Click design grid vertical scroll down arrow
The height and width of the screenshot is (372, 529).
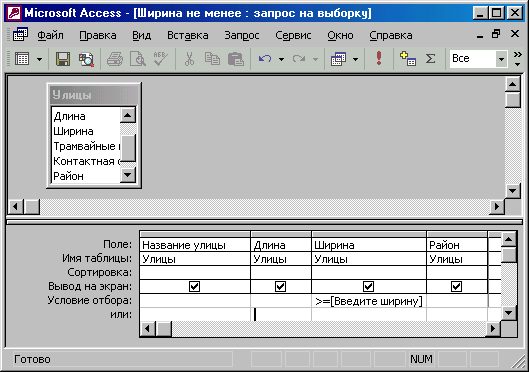click(508, 313)
